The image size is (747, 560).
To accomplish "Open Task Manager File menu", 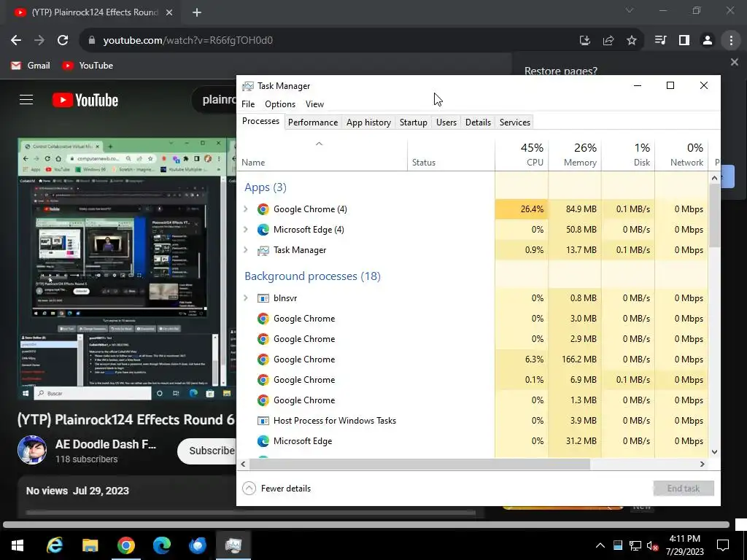I will pos(248,104).
